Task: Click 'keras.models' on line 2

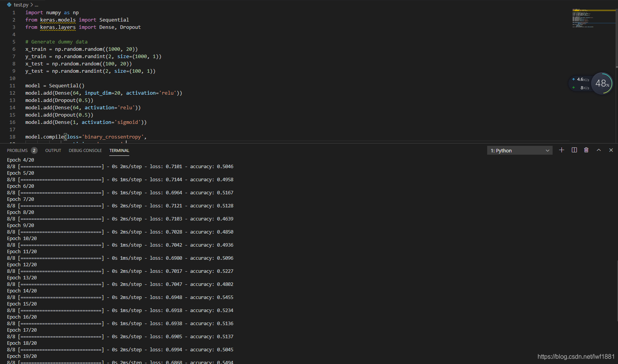Action: (x=58, y=20)
